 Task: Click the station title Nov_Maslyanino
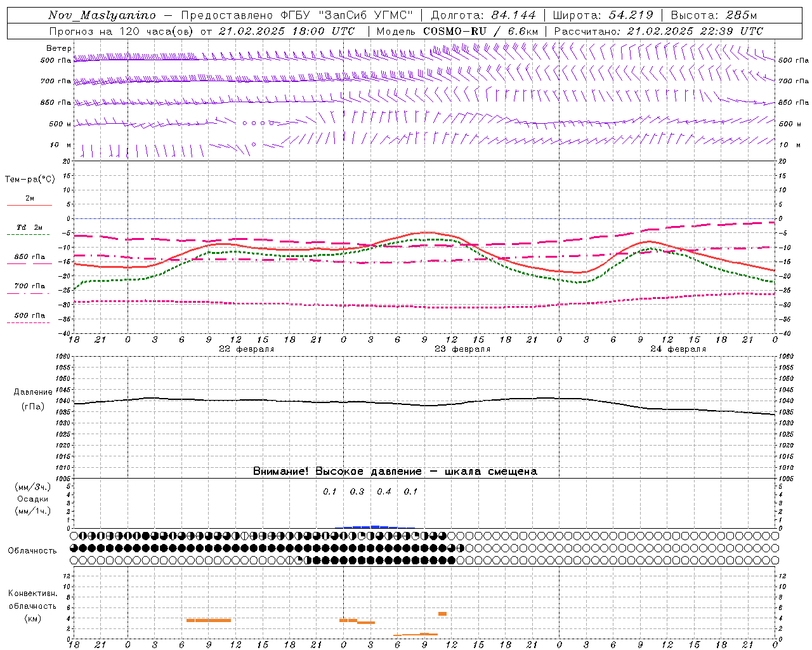(x=102, y=15)
